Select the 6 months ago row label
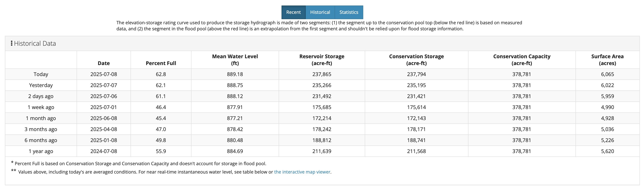 [41, 140]
